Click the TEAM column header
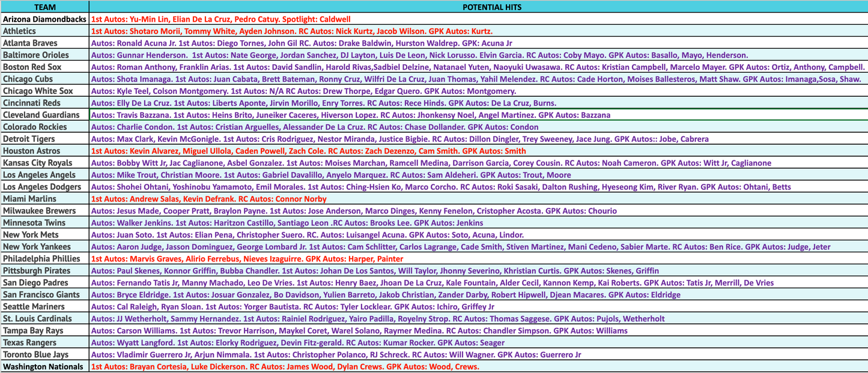The image size is (868, 373). tap(44, 7)
